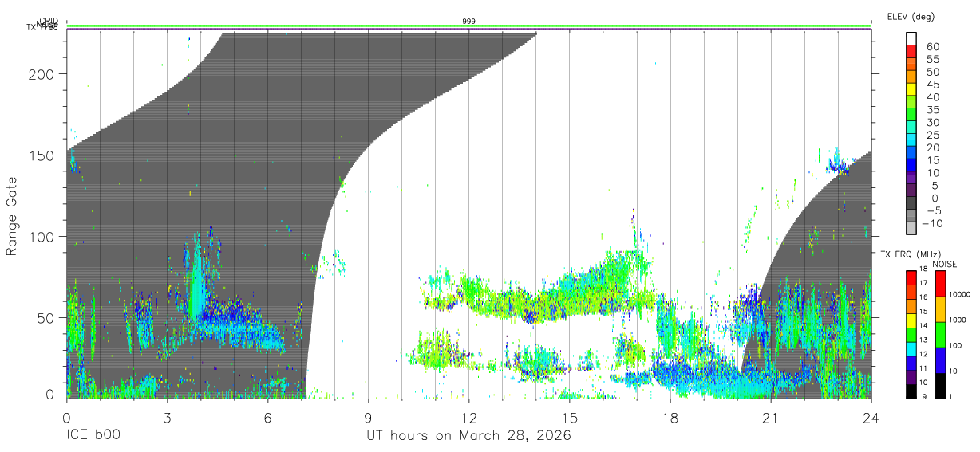The width and height of the screenshot is (980, 452).
Task: Select the '40' label on the ELEV scale
Action: [x=933, y=97]
